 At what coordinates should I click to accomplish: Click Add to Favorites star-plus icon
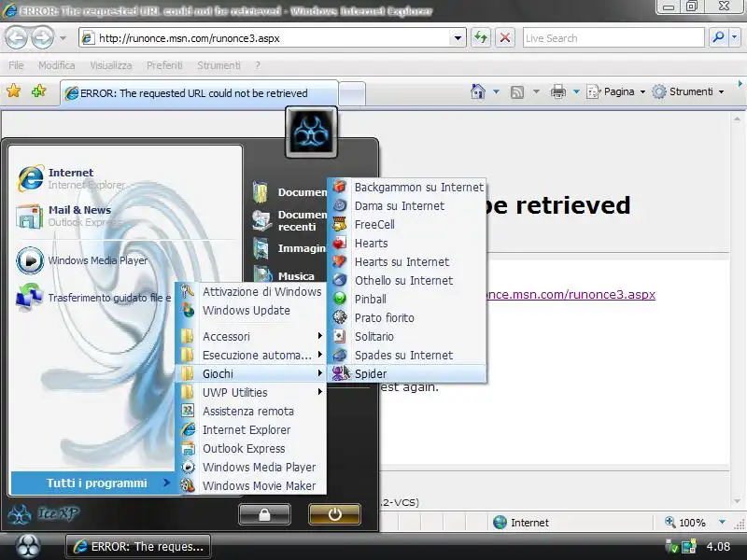(38, 91)
